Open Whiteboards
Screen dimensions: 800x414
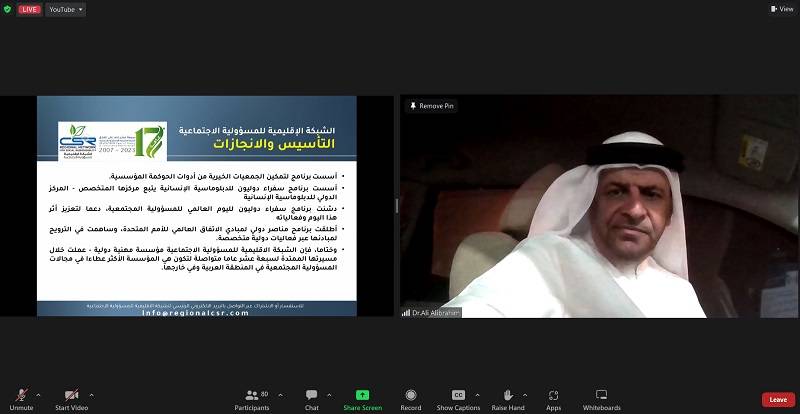pos(601,395)
